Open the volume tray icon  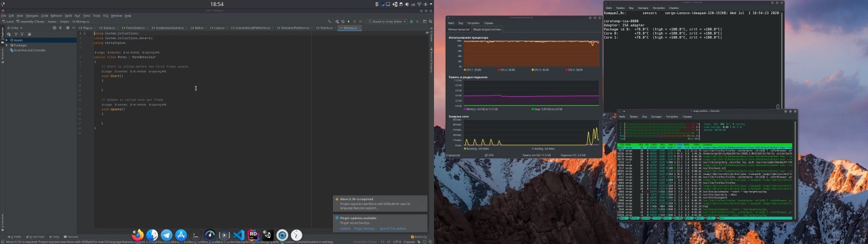pos(407,4)
